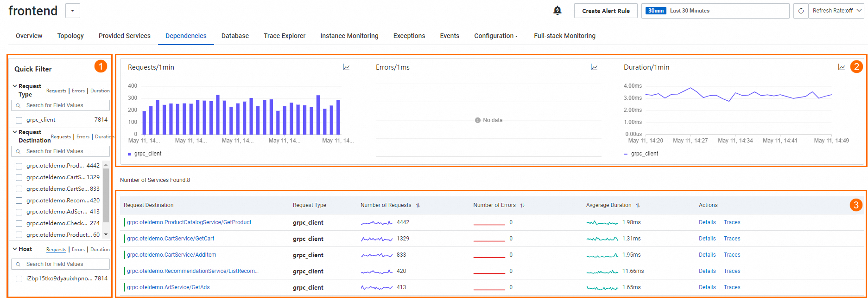The image size is (868, 298).
Task: Collapse the Request Type filter section
Action: tap(15, 86)
